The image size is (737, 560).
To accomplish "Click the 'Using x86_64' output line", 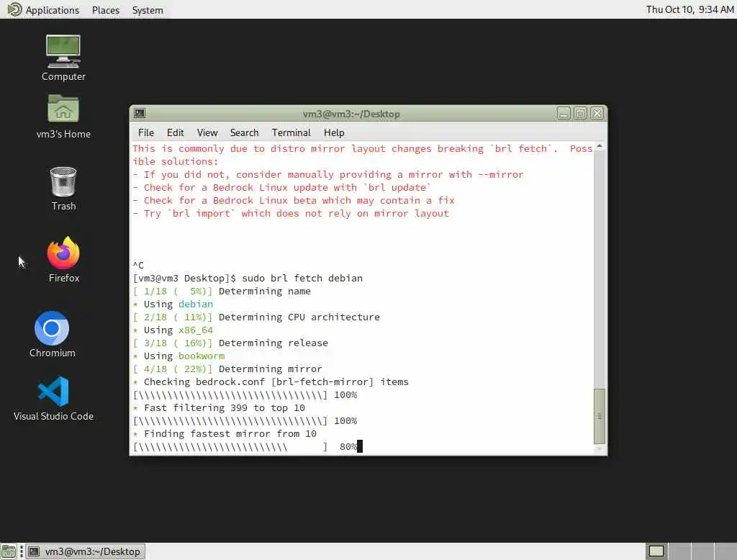I will (x=173, y=330).
